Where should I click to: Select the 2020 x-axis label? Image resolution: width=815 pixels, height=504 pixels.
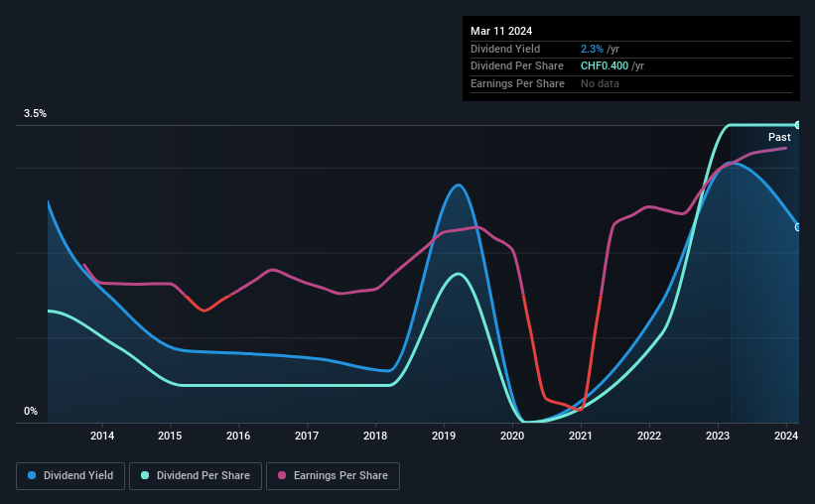[512, 436]
